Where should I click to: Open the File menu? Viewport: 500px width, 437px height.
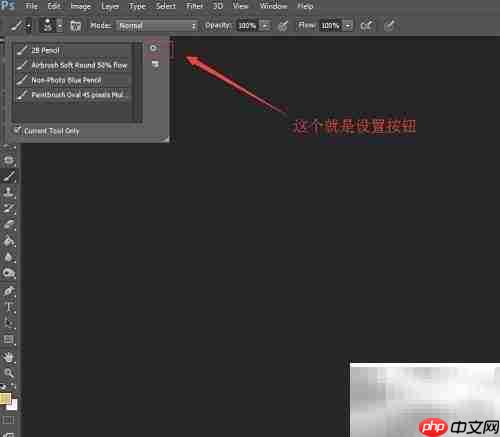pyautogui.click(x=31, y=6)
